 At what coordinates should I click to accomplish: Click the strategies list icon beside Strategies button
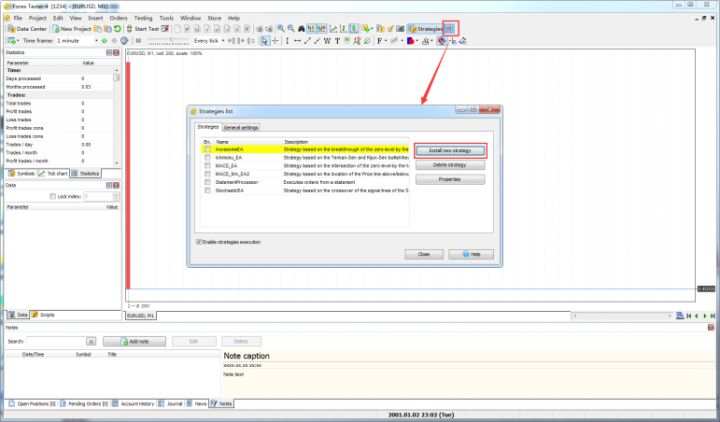click(450, 29)
